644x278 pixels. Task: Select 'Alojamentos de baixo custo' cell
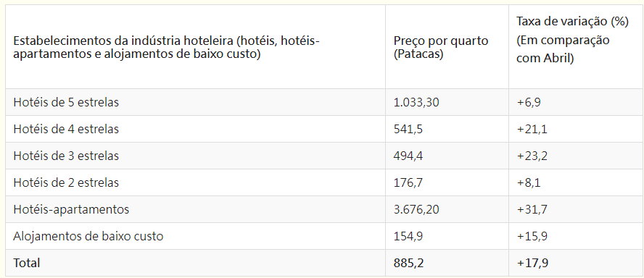[x=88, y=236]
